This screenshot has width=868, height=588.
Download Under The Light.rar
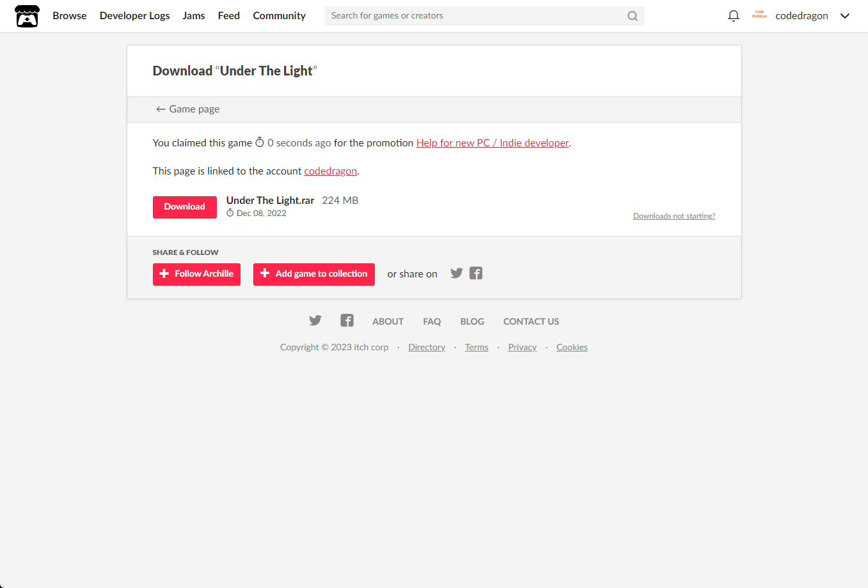[185, 207]
